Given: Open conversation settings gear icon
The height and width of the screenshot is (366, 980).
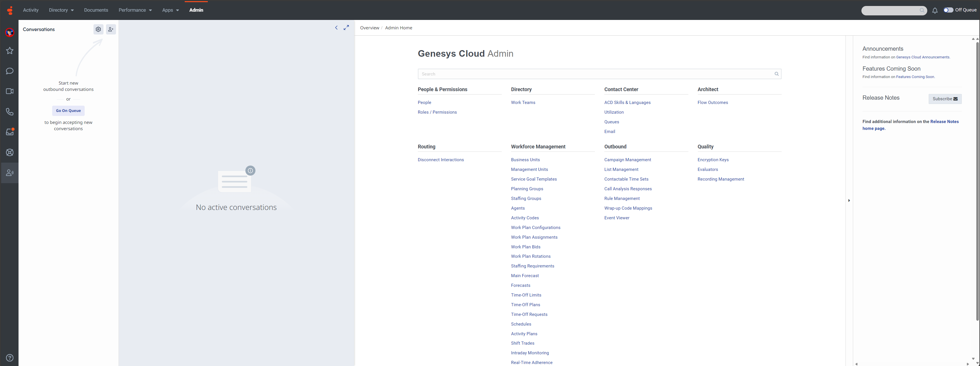Looking at the screenshot, I should (98, 29).
